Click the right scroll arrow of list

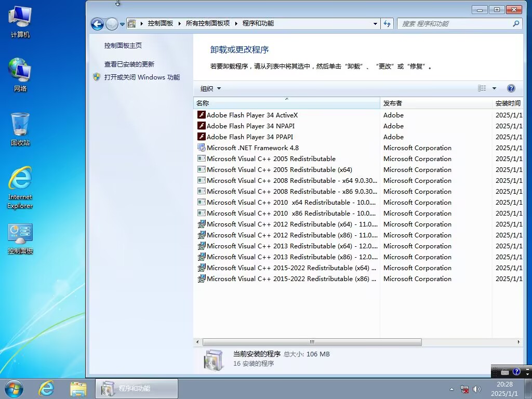518,342
